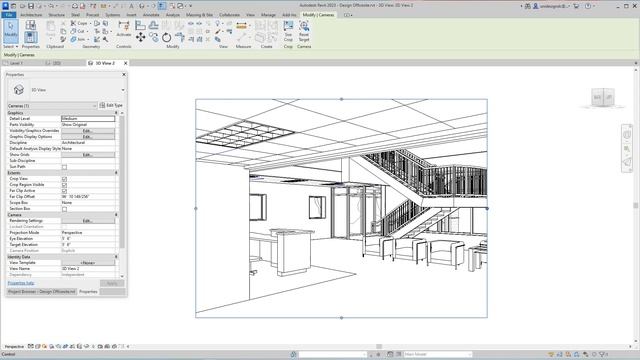This screenshot has height=360, width=640.
Task: Click the Activate controls icon
Action: click(x=123, y=29)
